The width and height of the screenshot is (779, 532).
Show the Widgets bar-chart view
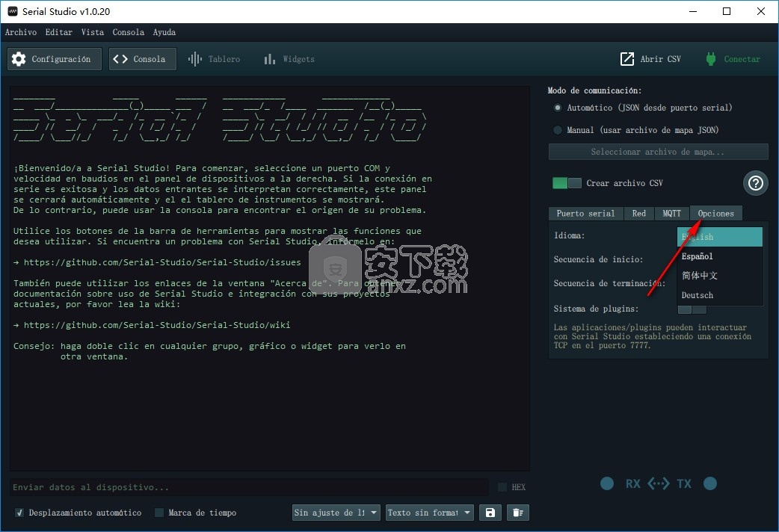[x=289, y=59]
